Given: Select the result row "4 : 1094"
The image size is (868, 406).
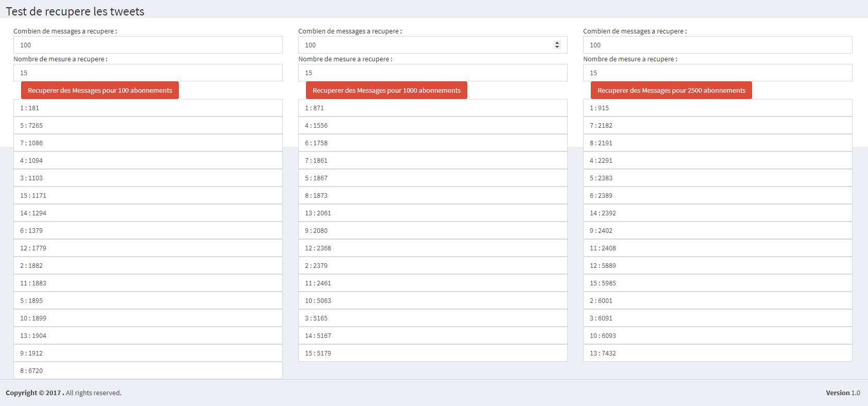Looking at the screenshot, I should pyautogui.click(x=148, y=160).
